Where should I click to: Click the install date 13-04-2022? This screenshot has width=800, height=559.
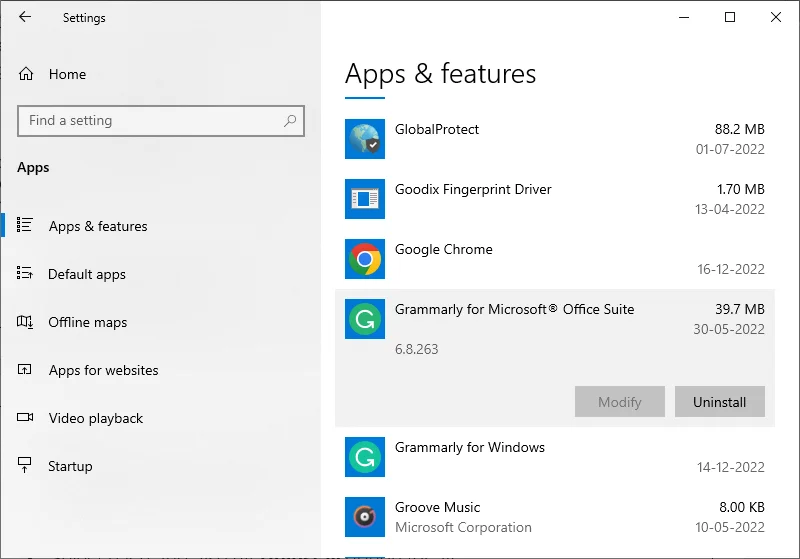(x=730, y=210)
